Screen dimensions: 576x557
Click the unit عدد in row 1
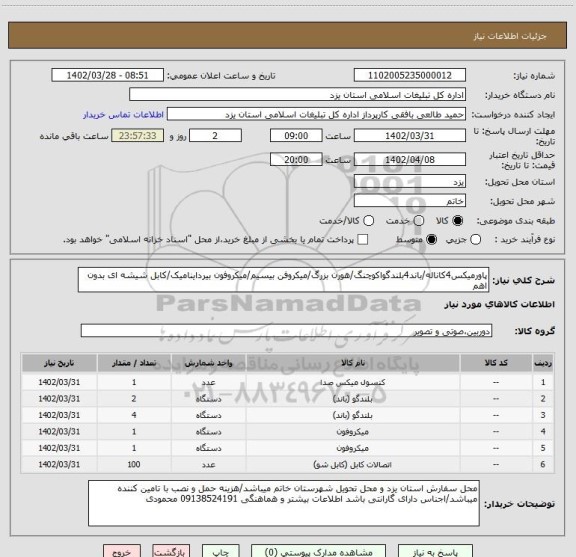[208, 382]
